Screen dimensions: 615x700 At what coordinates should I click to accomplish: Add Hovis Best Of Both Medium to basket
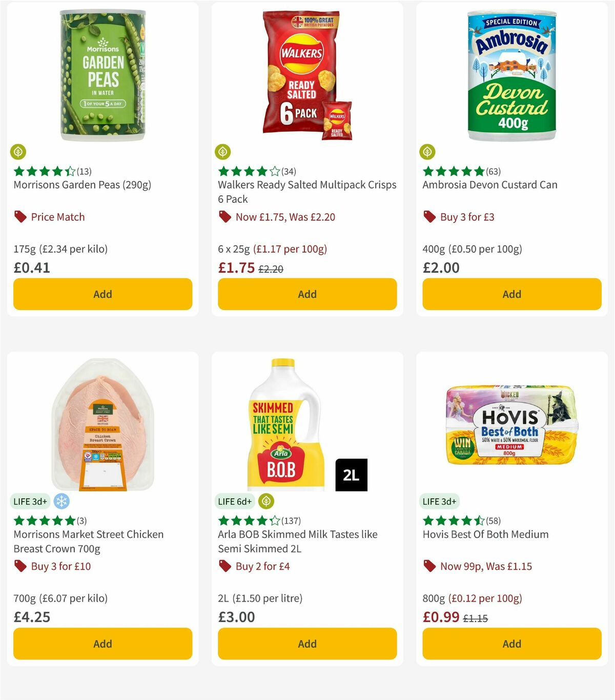click(511, 644)
